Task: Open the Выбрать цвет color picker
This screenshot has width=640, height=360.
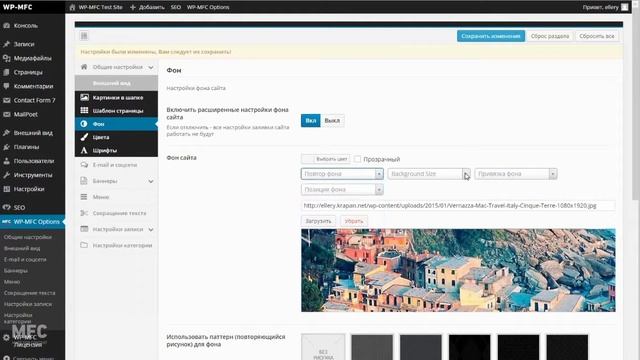Action: pos(325,159)
